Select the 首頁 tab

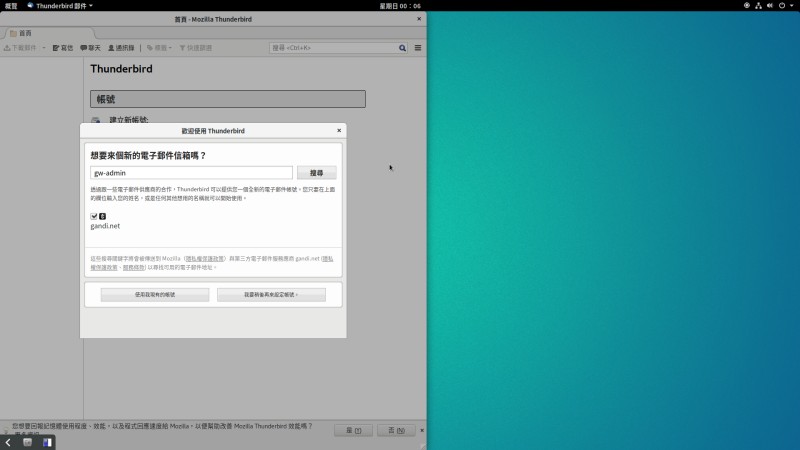pos(48,33)
